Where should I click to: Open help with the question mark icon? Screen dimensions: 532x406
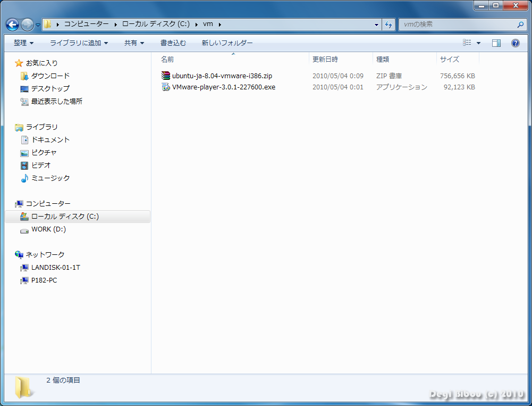click(x=515, y=43)
